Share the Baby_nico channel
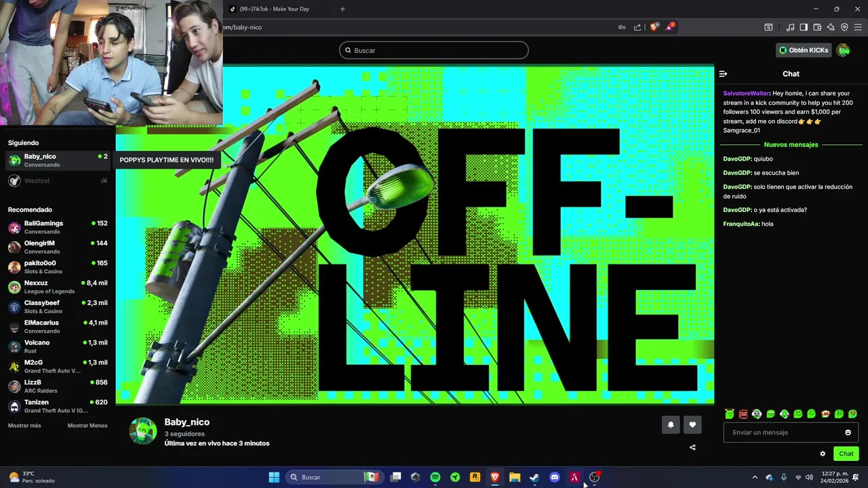 692,447
